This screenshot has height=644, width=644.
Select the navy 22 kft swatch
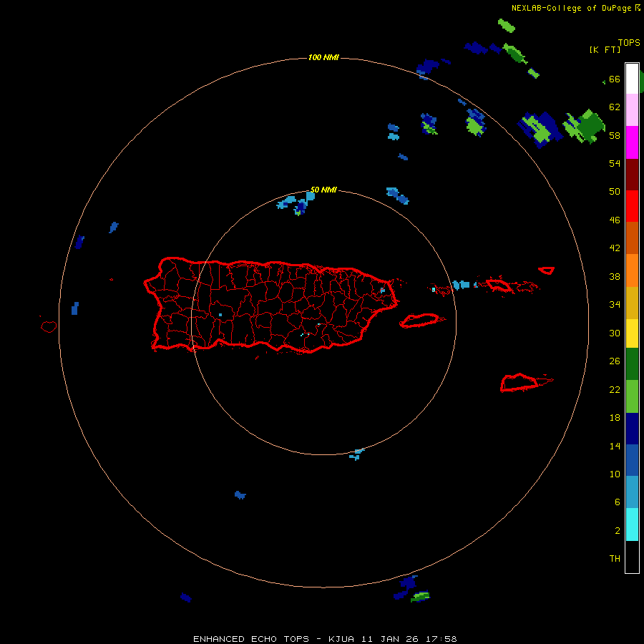[x=632, y=429]
